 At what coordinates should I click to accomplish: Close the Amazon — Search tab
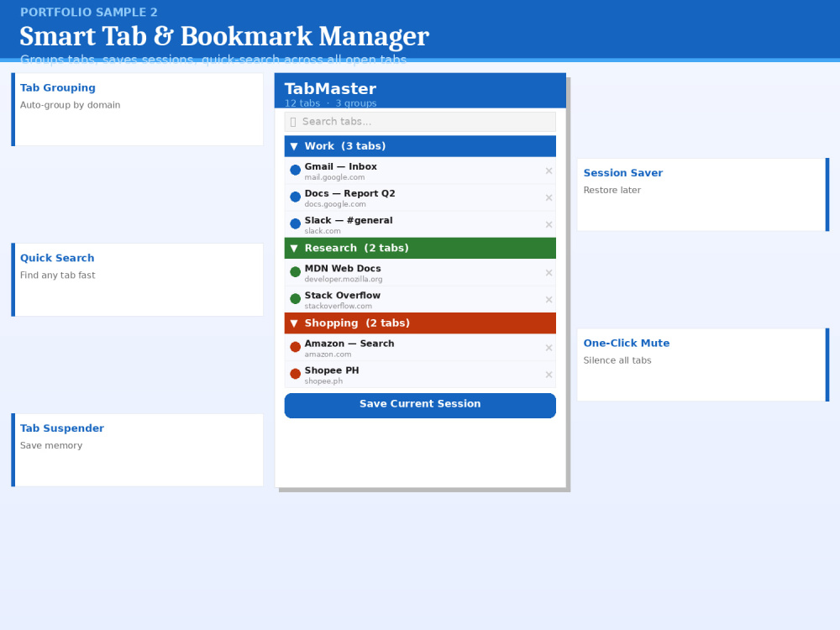coord(549,348)
